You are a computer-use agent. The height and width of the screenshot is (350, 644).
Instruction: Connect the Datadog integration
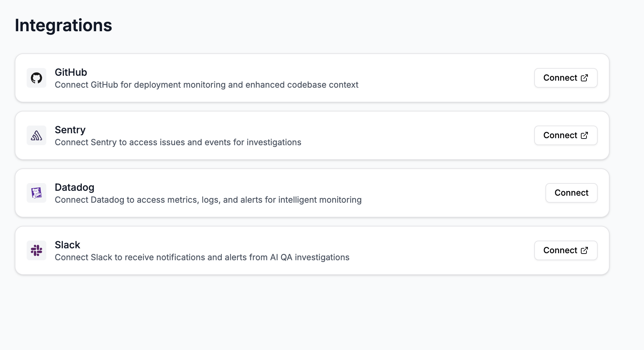[x=571, y=193]
